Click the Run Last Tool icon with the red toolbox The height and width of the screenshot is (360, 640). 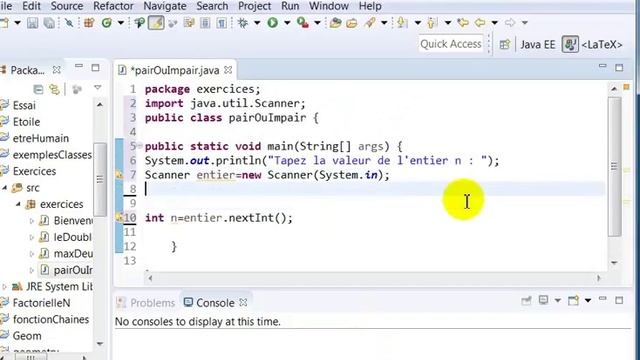pyautogui.click(x=303, y=23)
